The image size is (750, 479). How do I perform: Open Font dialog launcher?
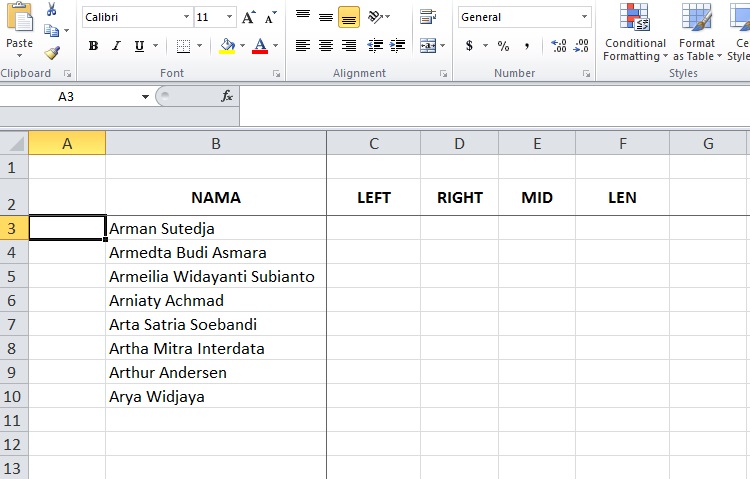[276, 74]
